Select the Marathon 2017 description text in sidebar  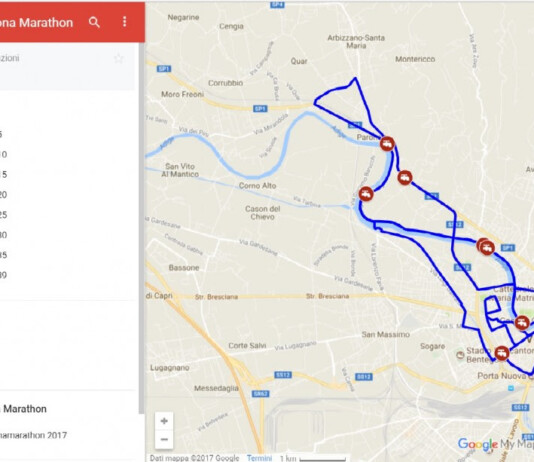33,435
